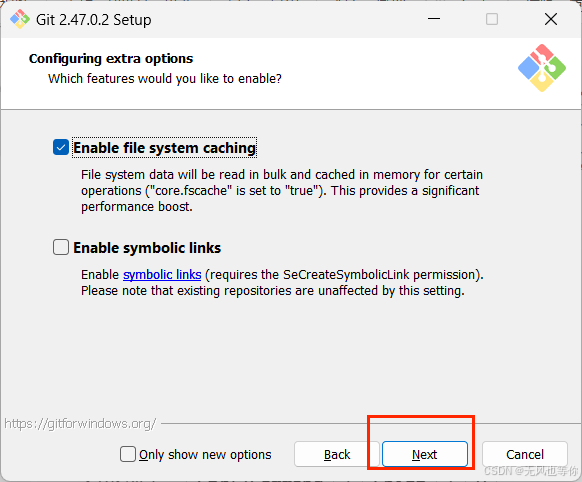Click the 'Configuring extra options' heading
The width and height of the screenshot is (582, 482).
pos(111,59)
